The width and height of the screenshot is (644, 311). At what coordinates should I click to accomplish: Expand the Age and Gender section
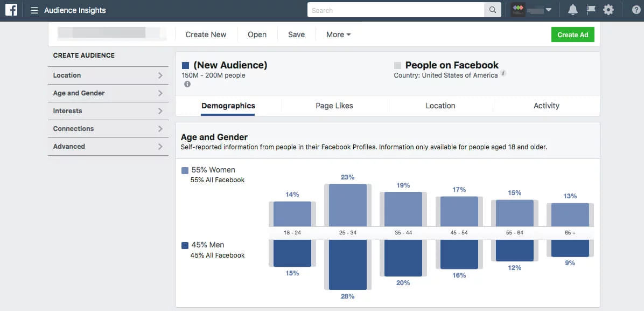pyautogui.click(x=108, y=93)
